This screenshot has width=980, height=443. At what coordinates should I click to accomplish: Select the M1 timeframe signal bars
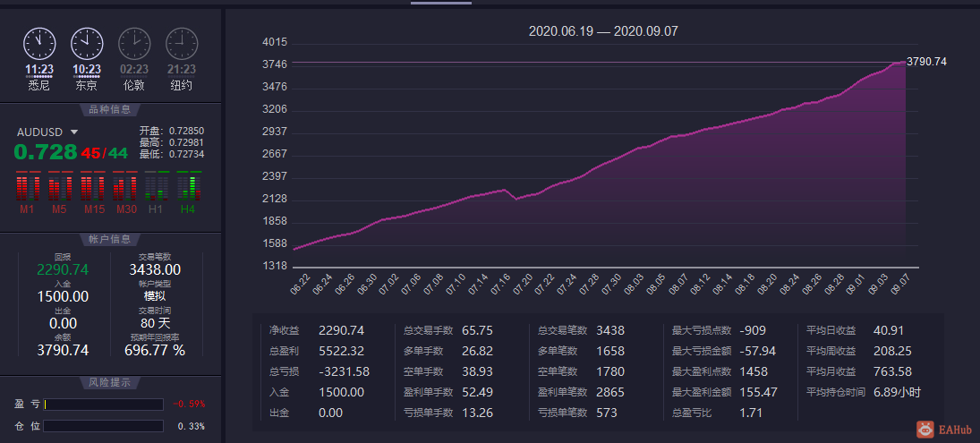click(28, 185)
